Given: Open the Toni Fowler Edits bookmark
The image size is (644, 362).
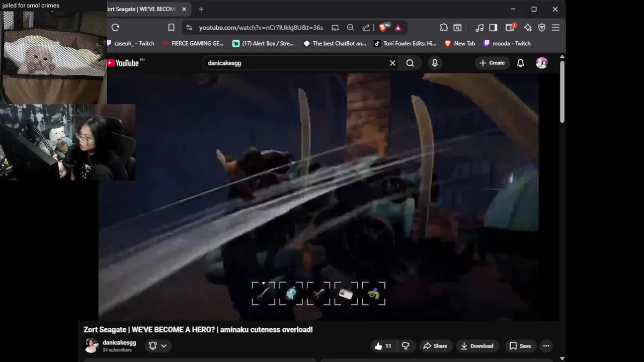Looking at the screenshot, I should tap(405, 43).
